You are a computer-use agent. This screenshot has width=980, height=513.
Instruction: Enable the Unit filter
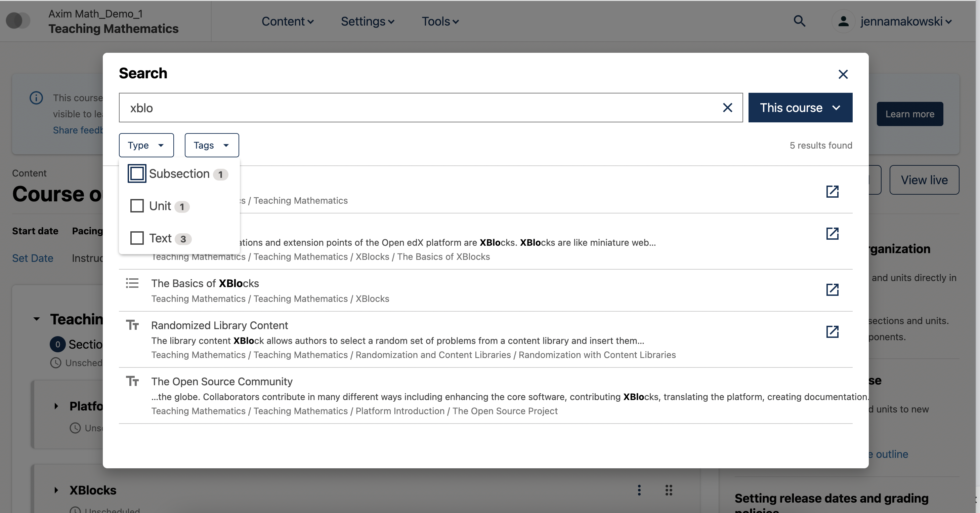pos(137,206)
